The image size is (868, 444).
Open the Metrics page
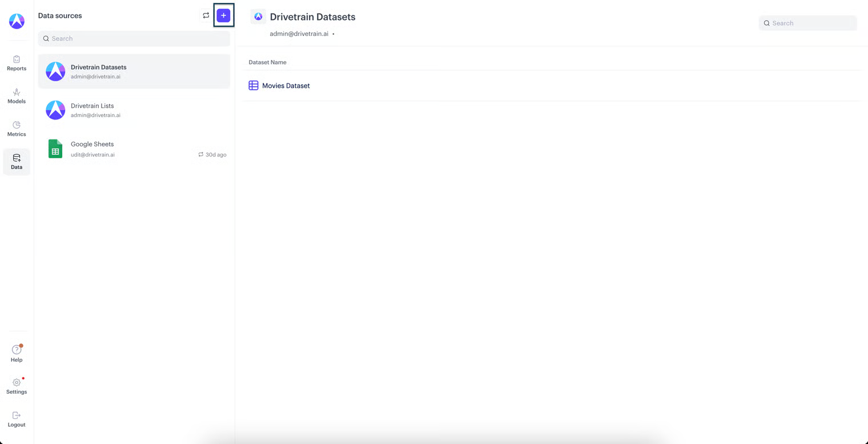pyautogui.click(x=17, y=129)
